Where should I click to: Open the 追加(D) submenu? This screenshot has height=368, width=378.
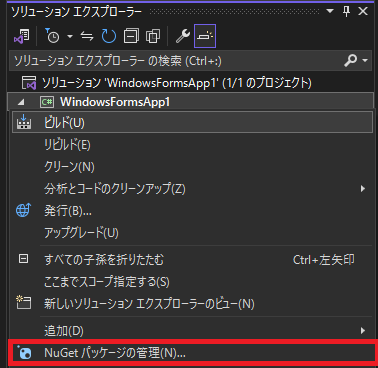click(192, 331)
